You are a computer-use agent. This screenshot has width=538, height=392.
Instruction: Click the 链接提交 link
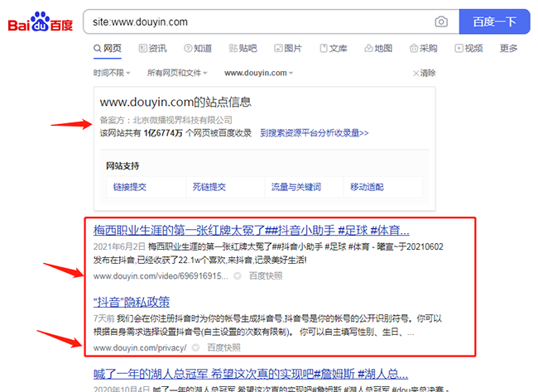pos(130,187)
